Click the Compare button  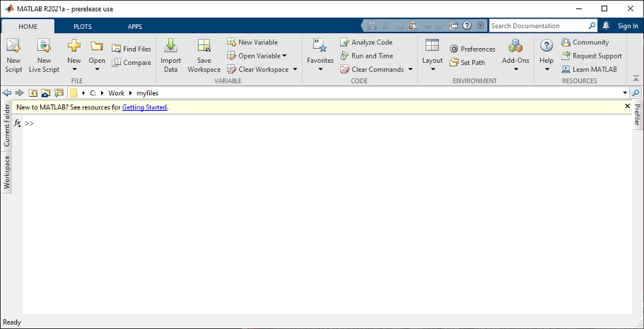point(131,62)
